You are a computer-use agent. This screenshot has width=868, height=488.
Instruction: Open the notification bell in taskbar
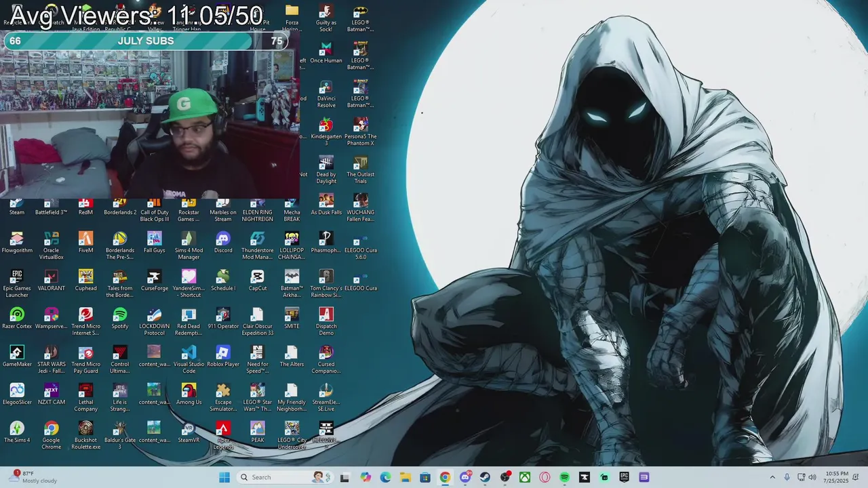tap(856, 477)
